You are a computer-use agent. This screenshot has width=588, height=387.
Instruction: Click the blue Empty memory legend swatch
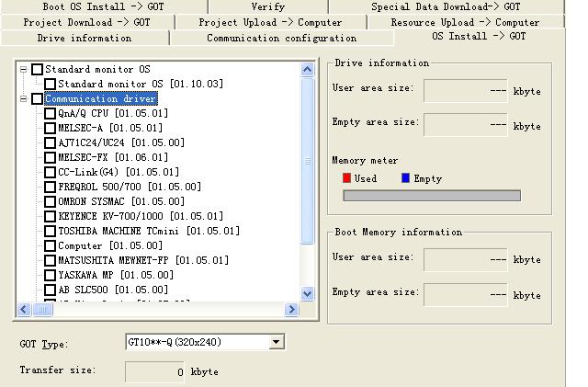[x=406, y=178]
